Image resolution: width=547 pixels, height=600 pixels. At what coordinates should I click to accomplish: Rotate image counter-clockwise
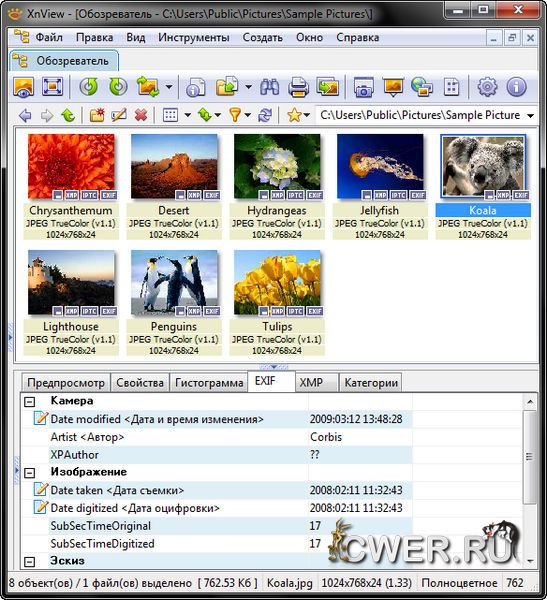[88, 86]
